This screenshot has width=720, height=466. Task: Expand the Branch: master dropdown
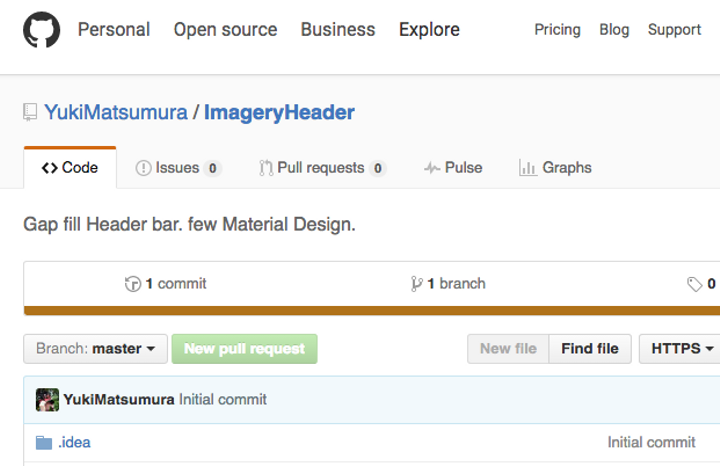[x=95, y=349]
